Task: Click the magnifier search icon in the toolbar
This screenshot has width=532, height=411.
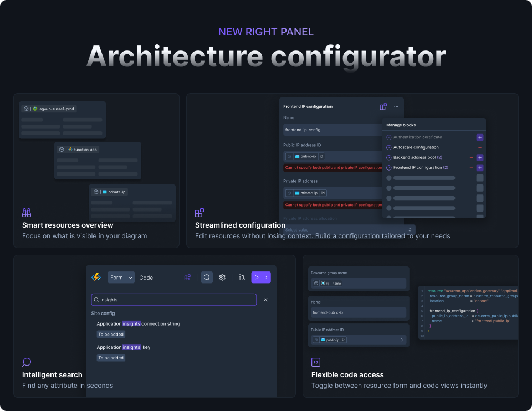Action: tap(207, 278)
